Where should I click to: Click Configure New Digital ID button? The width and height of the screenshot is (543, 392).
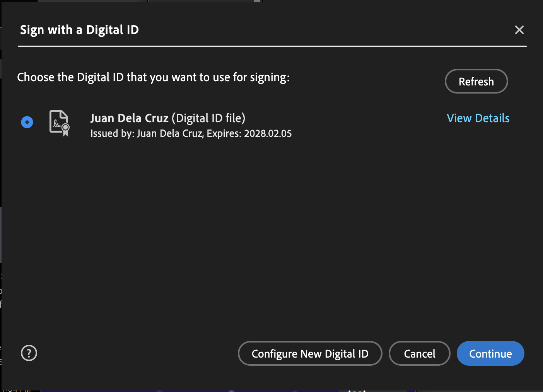(310, 353)
